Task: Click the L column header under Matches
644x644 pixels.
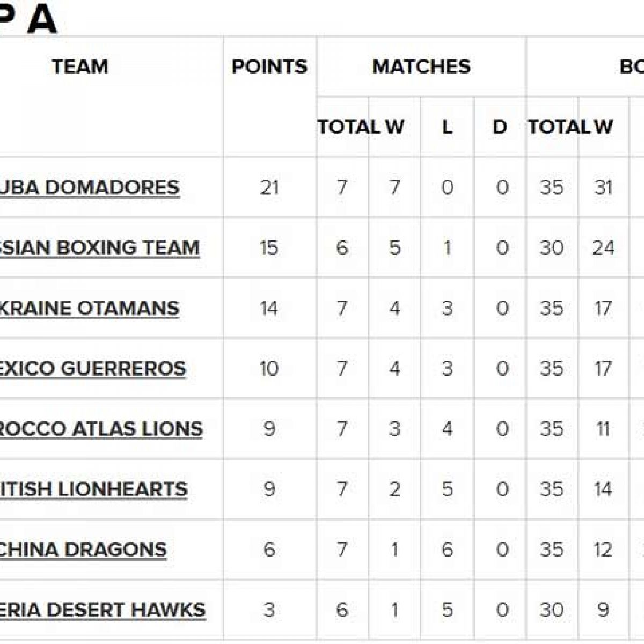Action: click(447, 127)
